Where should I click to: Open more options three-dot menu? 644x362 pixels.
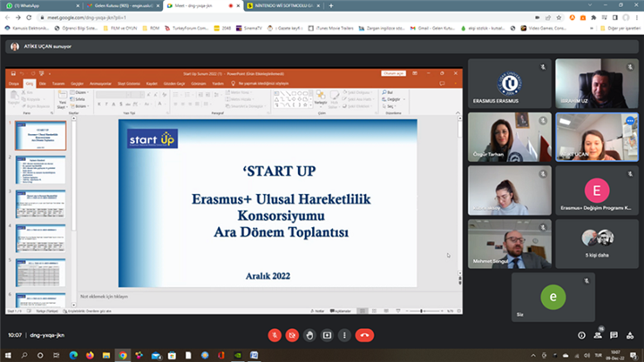[x=343, y=335]
